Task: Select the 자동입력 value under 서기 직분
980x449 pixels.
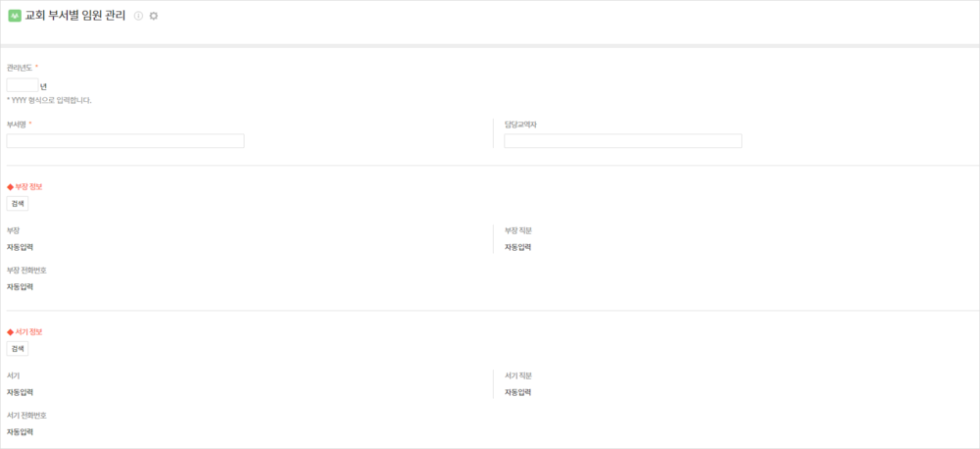Action: click(x=518, y=392)
